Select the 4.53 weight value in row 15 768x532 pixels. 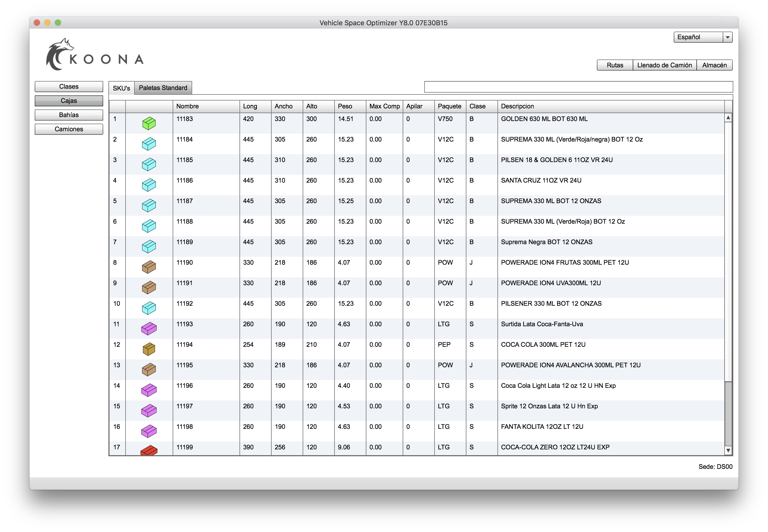(x=344, y=406)
